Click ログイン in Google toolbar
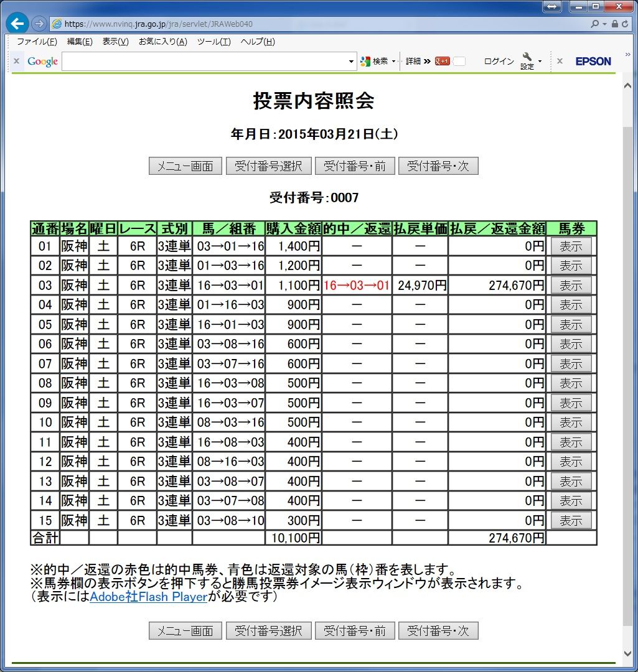 [x=499, y=61]
